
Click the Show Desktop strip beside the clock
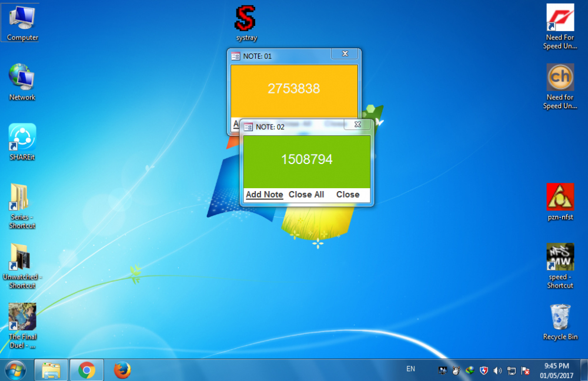click(584, 370)
